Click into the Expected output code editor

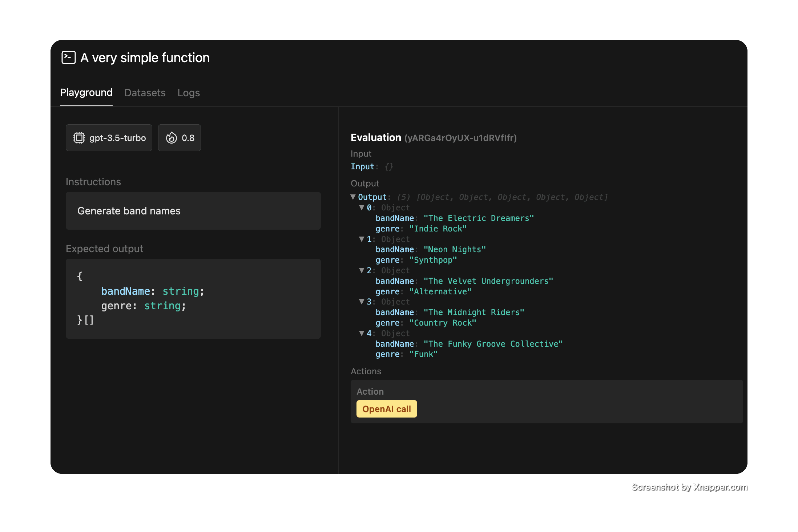[193, 298]
